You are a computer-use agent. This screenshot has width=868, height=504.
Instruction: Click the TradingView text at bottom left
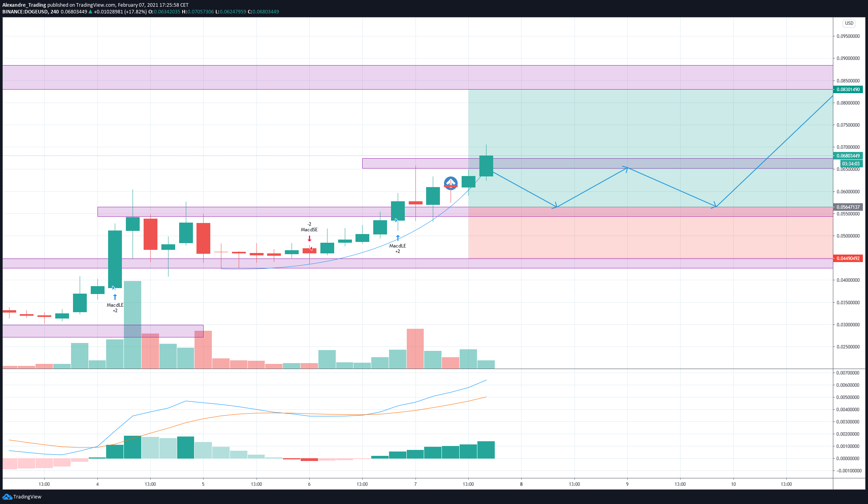[x=27, y=497]
